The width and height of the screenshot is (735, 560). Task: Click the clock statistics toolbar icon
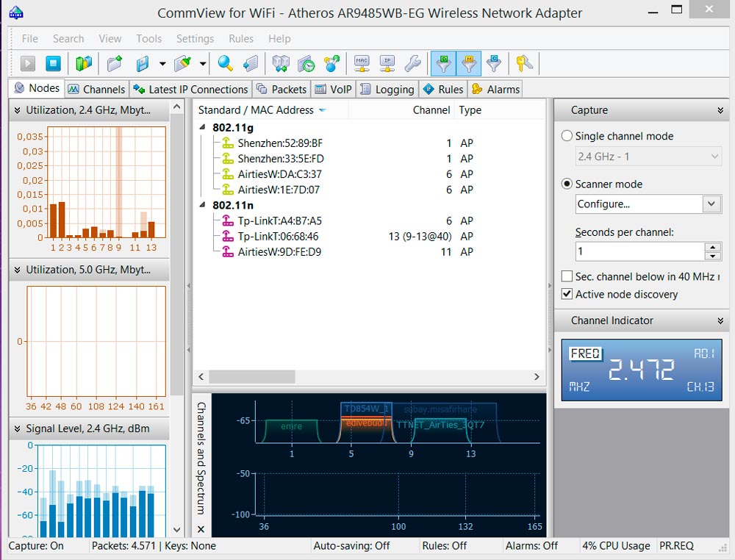click(306, 63)
